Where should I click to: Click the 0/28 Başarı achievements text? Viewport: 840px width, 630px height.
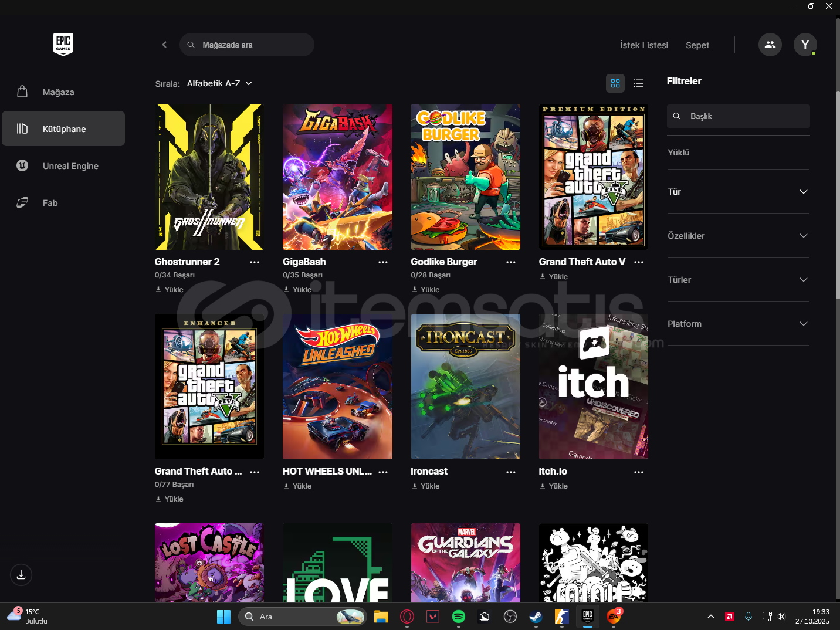coord(431,275)
